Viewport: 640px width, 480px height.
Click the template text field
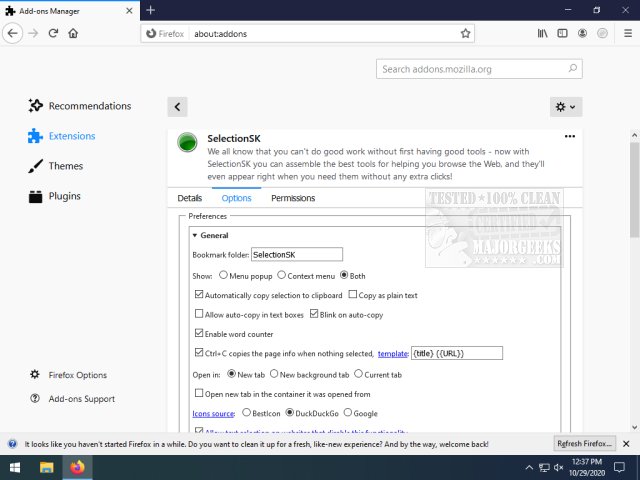(457, 353)
